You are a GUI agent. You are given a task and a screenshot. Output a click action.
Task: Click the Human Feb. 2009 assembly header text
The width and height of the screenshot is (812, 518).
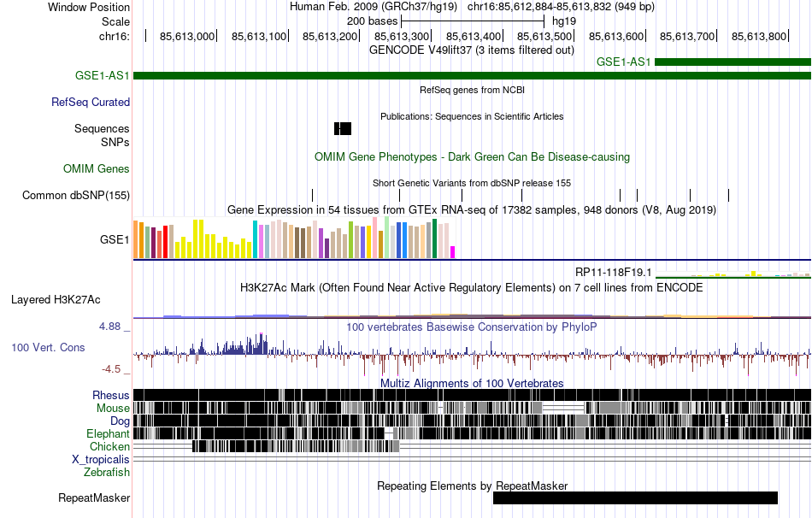[x=374, y=7]
